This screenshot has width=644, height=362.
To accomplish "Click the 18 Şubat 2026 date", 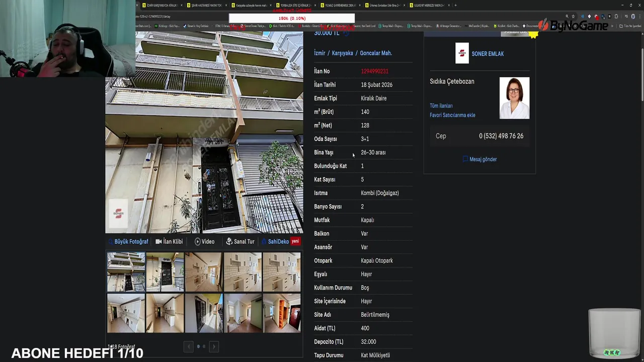I will click(376, 85).
